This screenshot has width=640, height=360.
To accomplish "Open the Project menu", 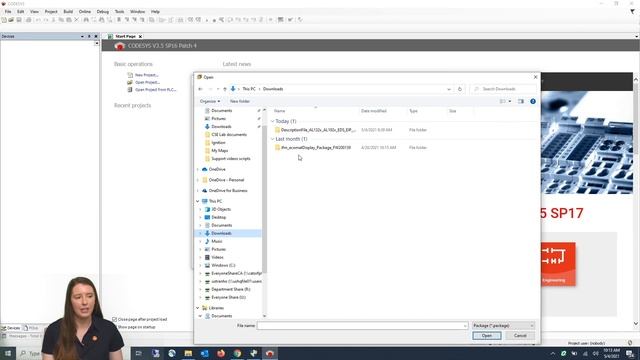I will point(51,11).
